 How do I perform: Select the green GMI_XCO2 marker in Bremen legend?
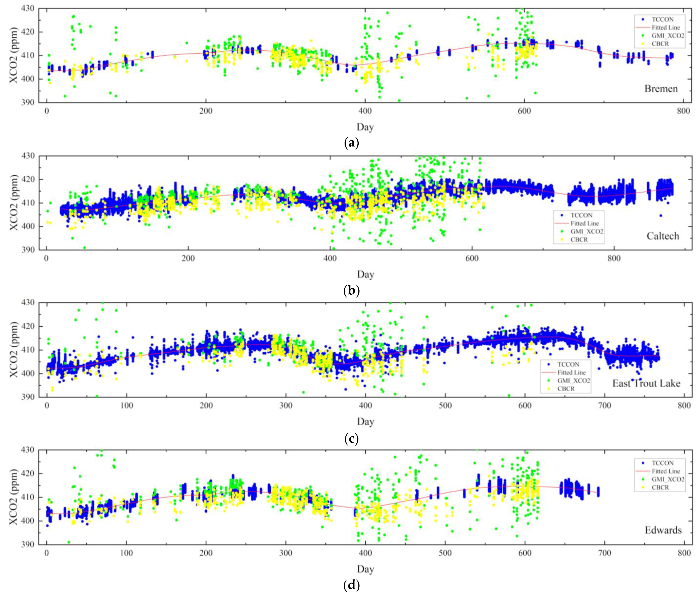pyautogui.click(x=643, y=35)
